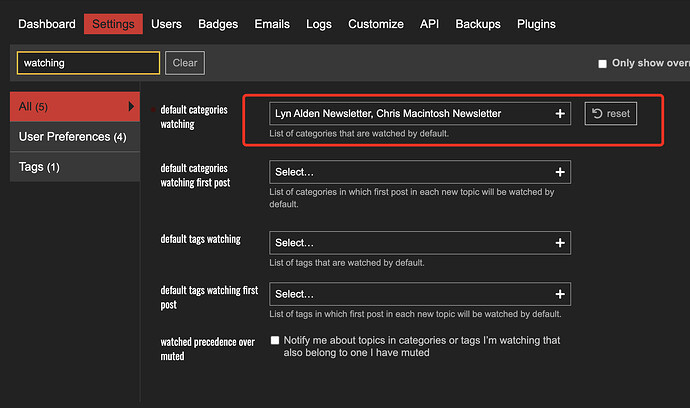The height and width of the screenshot is (408, 690).
Task: Select the User Preferences (4) category
Action: tap(75, 137)
